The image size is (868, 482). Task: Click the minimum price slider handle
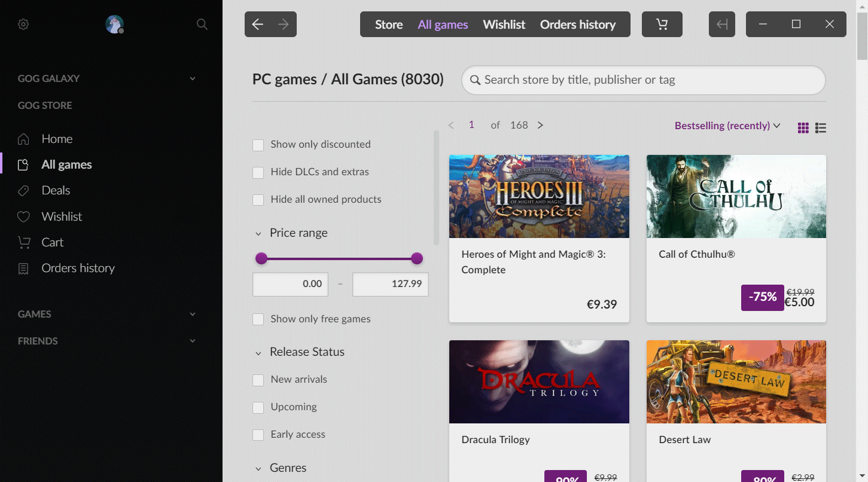[x=261, y=258]
